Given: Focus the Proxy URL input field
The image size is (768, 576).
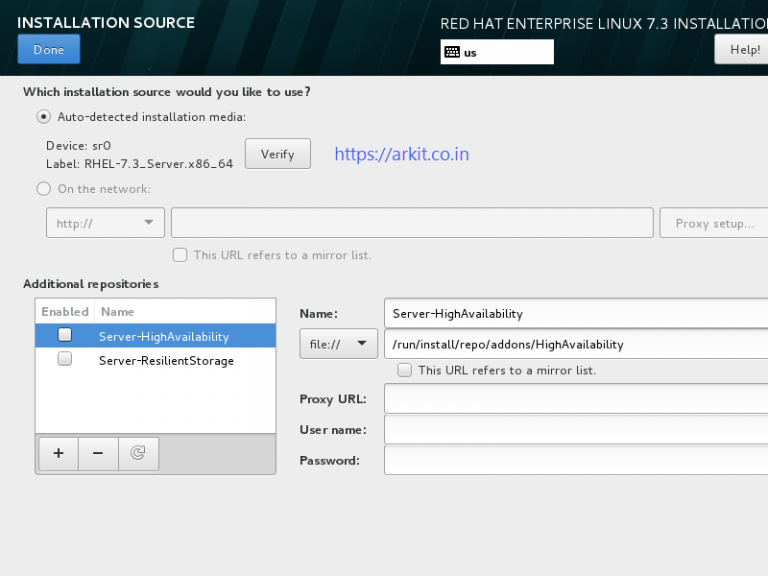Looking at the screenshot, I should tap(576, 399).
